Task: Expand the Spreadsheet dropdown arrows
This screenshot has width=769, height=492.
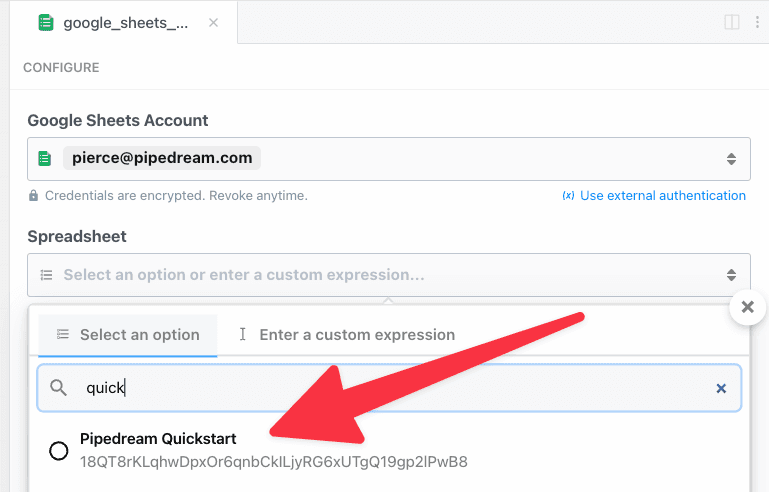Action: click(x=731, y=275)
